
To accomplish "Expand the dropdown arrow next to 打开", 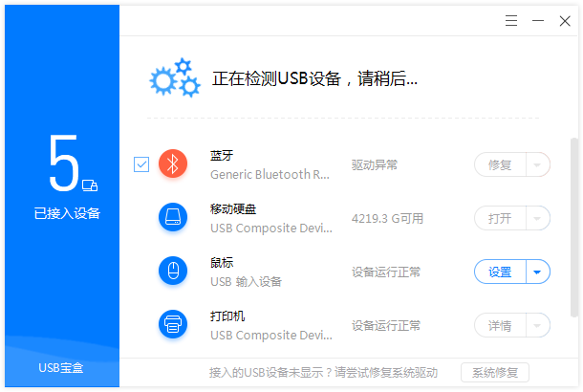I will pos(538,218).
